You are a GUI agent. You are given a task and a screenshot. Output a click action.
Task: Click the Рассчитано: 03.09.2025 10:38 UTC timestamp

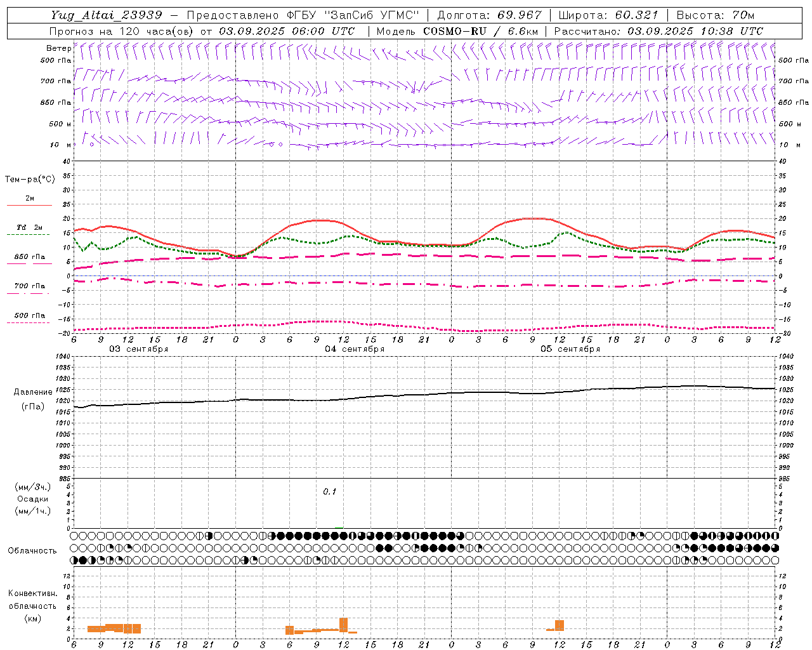coord(658,31)
